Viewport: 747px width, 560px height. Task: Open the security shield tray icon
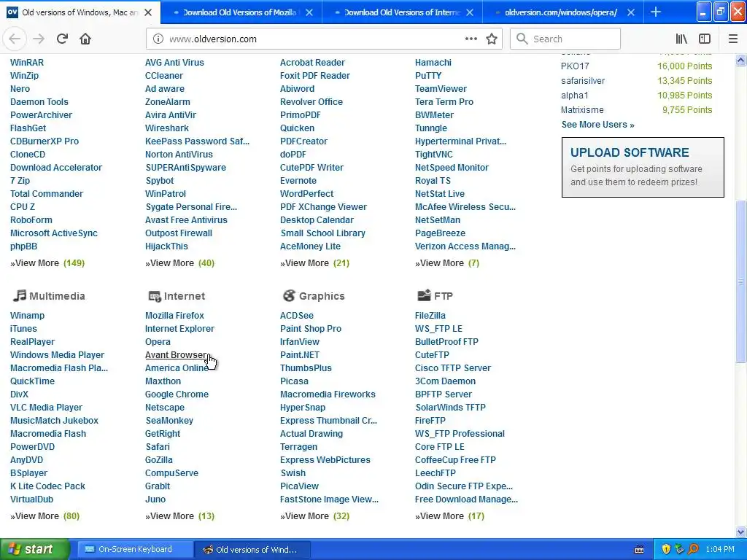pyautogui.click(x=666, y=549)
